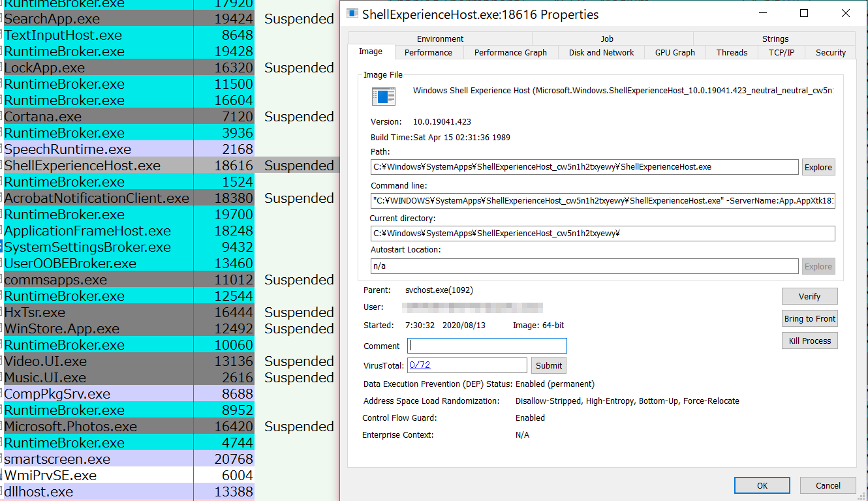868x501 pixels.
Task: Select UserOOBEBroker.exe process row
Action: pos(129,264)
